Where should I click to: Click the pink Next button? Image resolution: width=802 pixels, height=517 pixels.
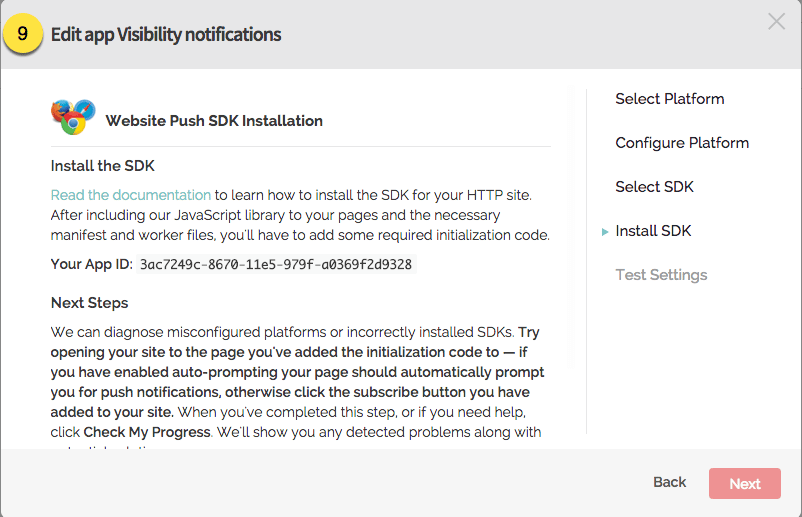[744, 484]
